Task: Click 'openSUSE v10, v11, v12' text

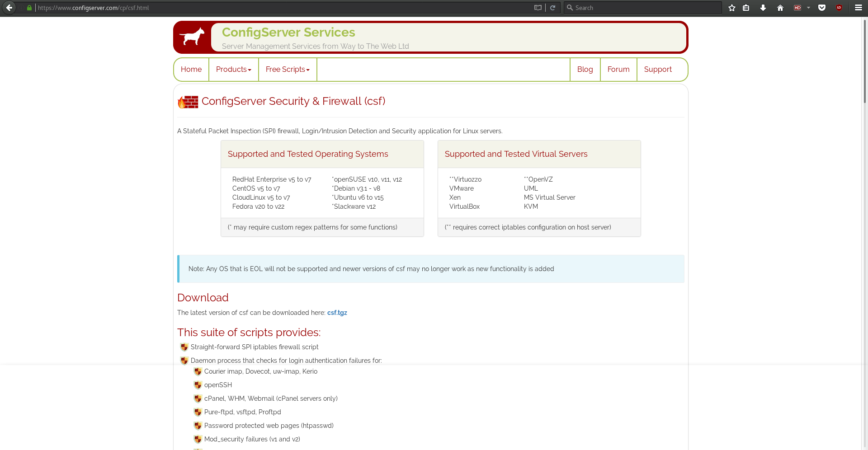Action: [368, 179]
